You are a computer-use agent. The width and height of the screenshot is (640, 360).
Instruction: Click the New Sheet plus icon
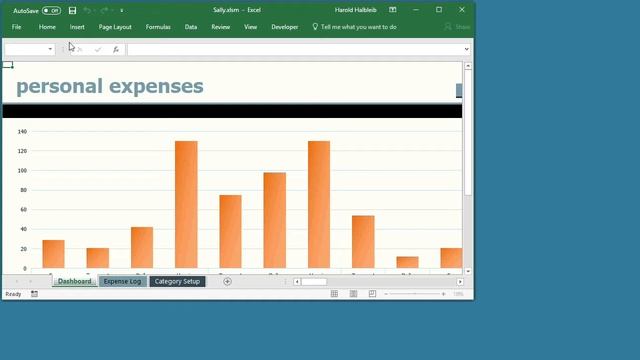[227, 281]
